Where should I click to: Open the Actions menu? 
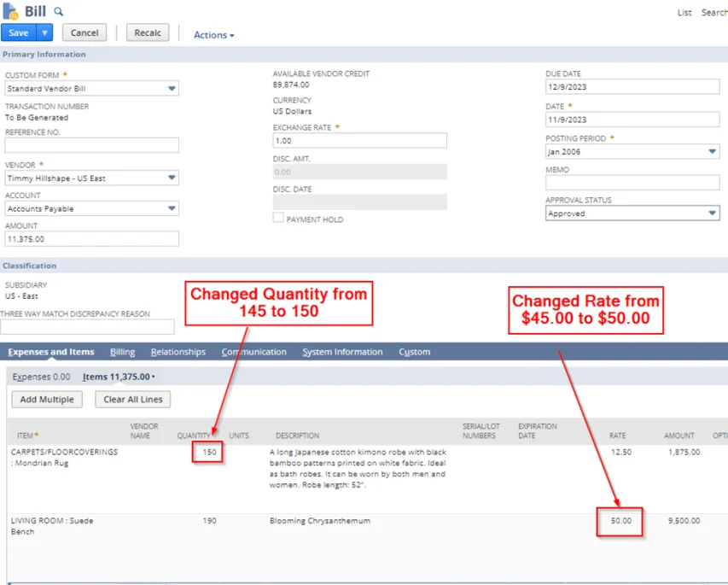pos(213,35)
